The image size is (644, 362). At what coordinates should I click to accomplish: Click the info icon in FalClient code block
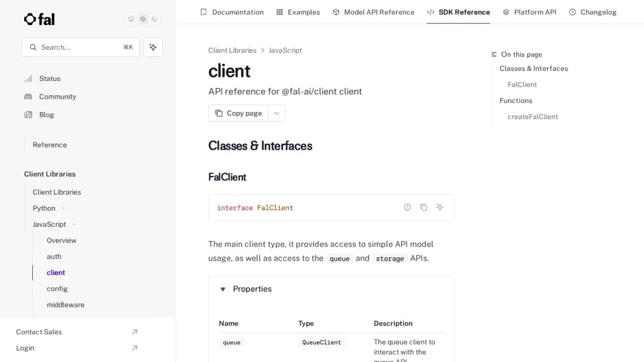pos(407,207)
